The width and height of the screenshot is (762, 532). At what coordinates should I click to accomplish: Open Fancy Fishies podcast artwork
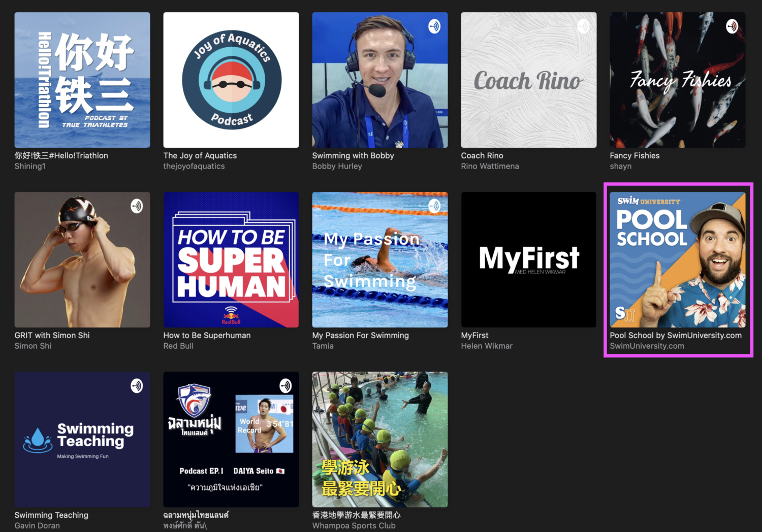pyautogui.click(x=678, y=80)
